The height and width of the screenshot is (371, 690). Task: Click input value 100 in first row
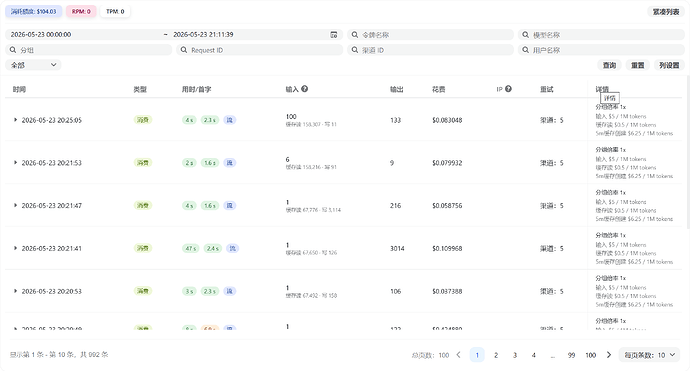(291, 116)
